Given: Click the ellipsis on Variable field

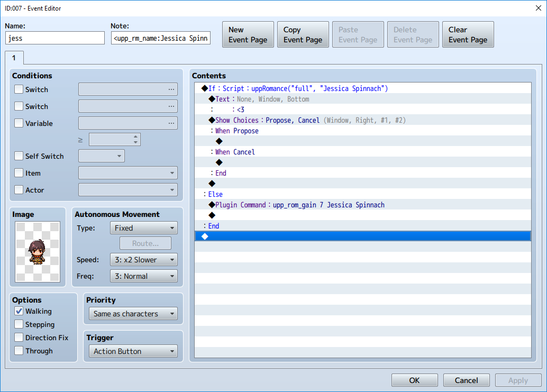Looking at the screenshot, I should [171, 123].
